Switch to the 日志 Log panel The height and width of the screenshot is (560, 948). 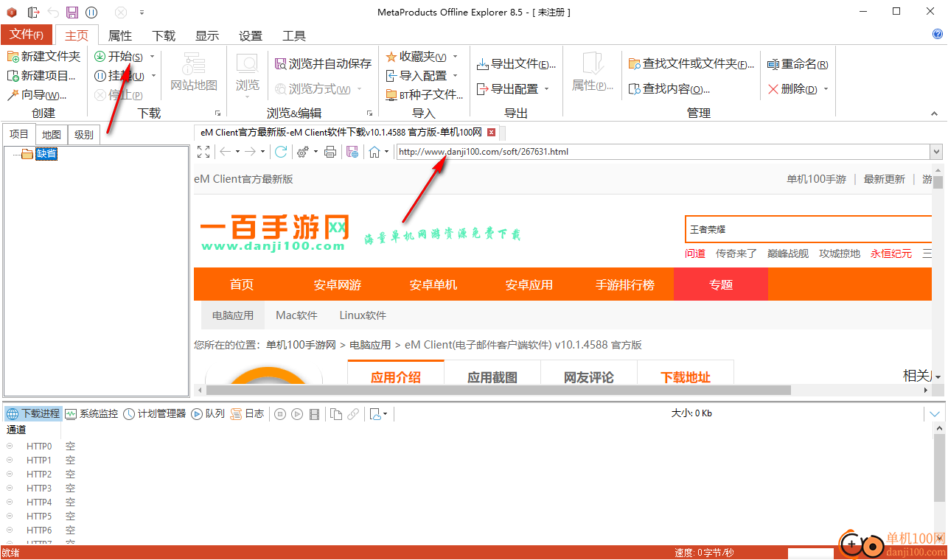pyautogui.click(x=247, y=414)
